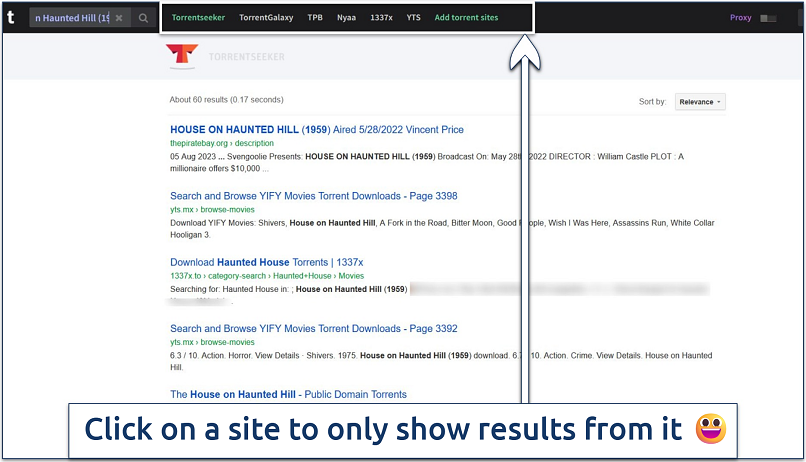This screenshot has width=806, height=462.
Task: Click the 't' site logo icon
Action: pos(11,17)
